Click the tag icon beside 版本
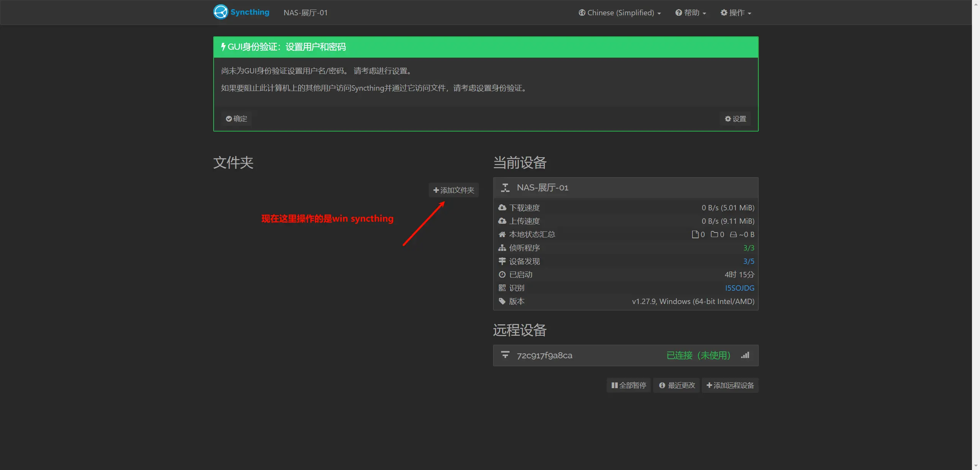This screenshot has width=980, height=470. [x=502, y=301]
